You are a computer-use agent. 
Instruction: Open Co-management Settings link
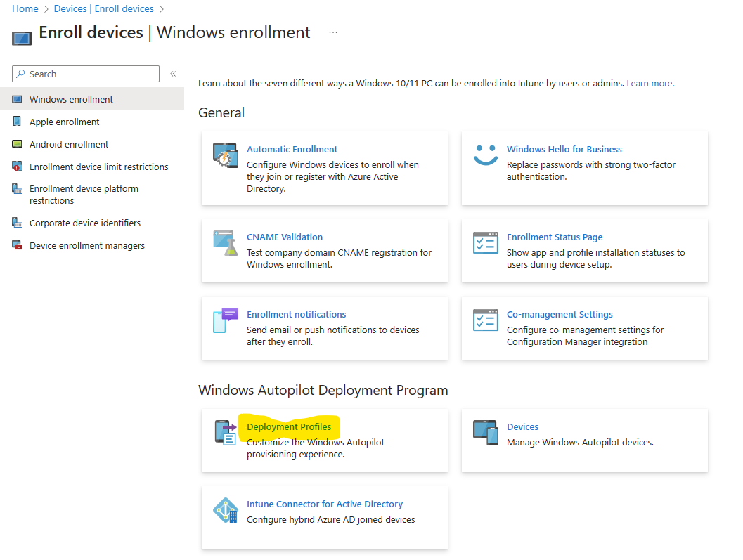tap(560, 314)
